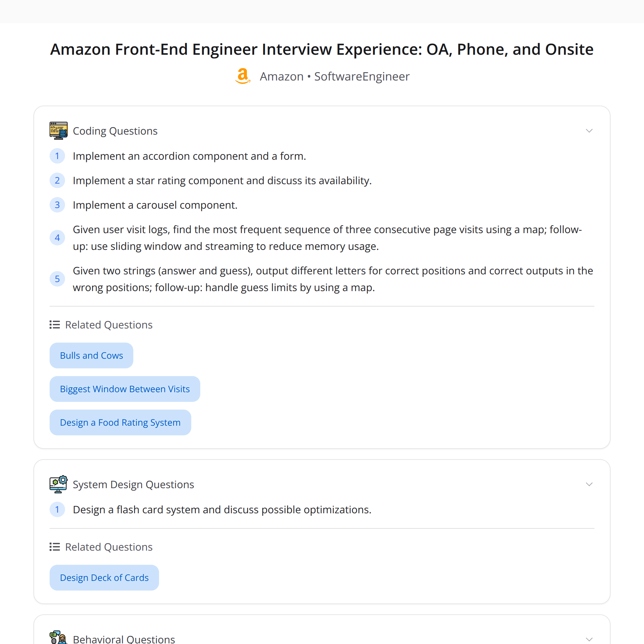The width and height of the screenshot is (644, 644).
Task: Click the numbered badge 1 beside the accordion question
Action: click(x=57, y=156)
